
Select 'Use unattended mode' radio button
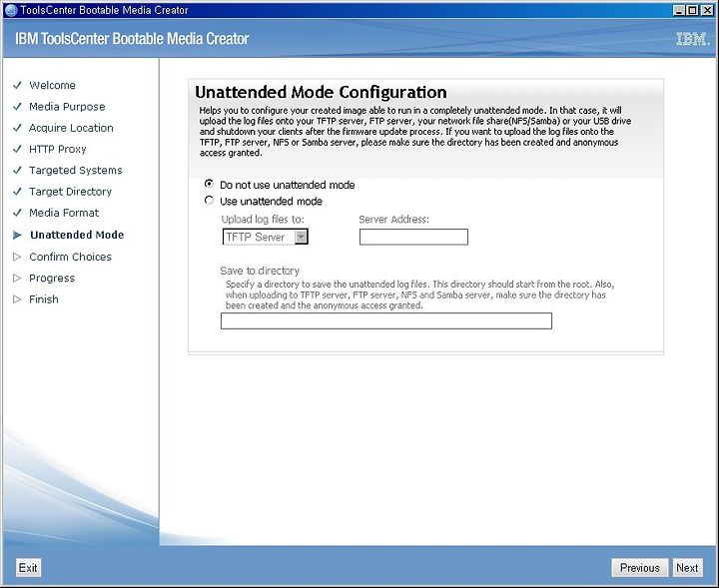click(x=209, y=201)
